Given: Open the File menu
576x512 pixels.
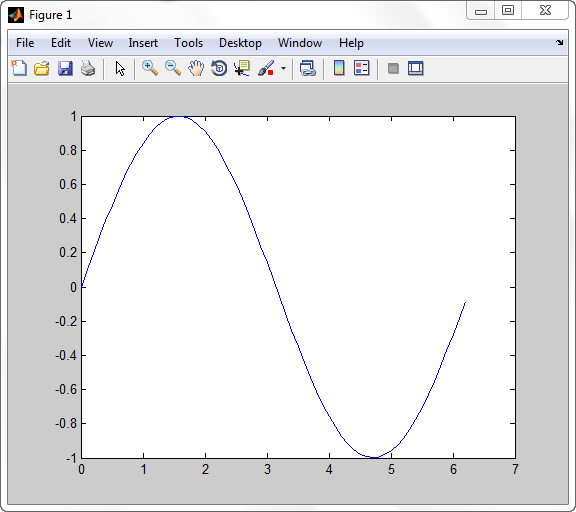Looking at the screenshot, I should tap(25, 43).
